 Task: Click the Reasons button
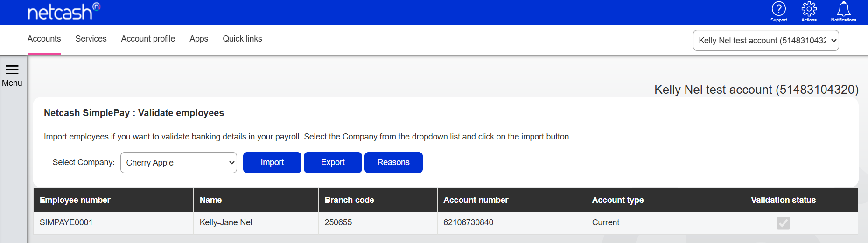(x=393, y=162)
